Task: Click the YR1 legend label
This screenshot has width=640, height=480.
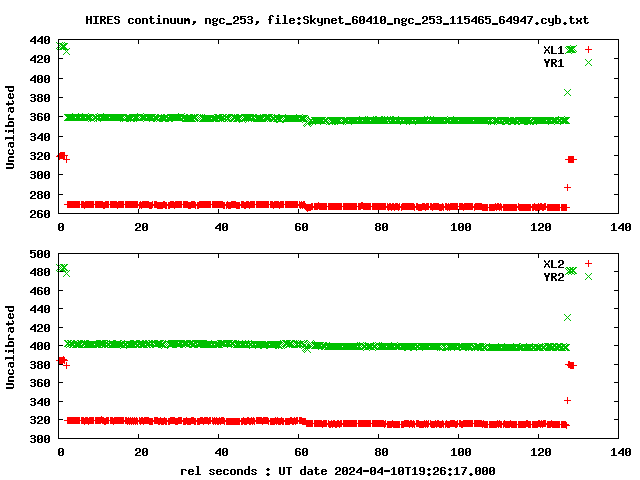Action: click(553, 63)
